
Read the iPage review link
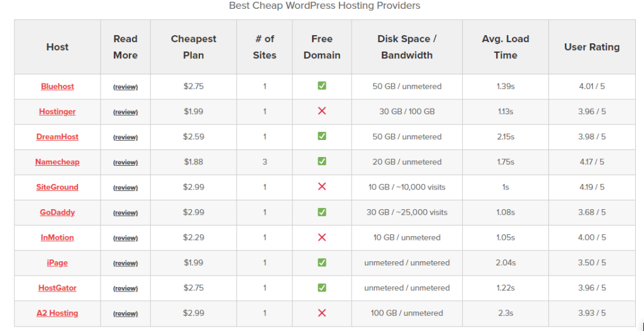[x=126, y=263]
